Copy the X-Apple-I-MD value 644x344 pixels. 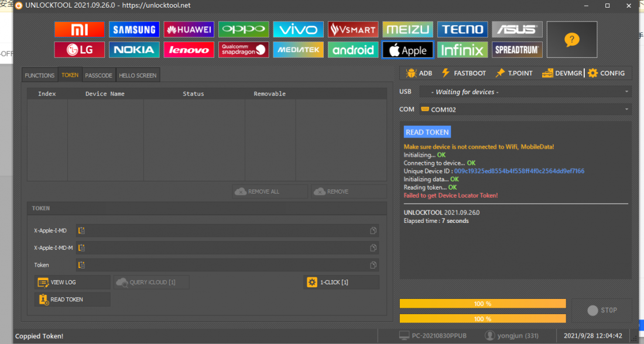click(373, 231)
